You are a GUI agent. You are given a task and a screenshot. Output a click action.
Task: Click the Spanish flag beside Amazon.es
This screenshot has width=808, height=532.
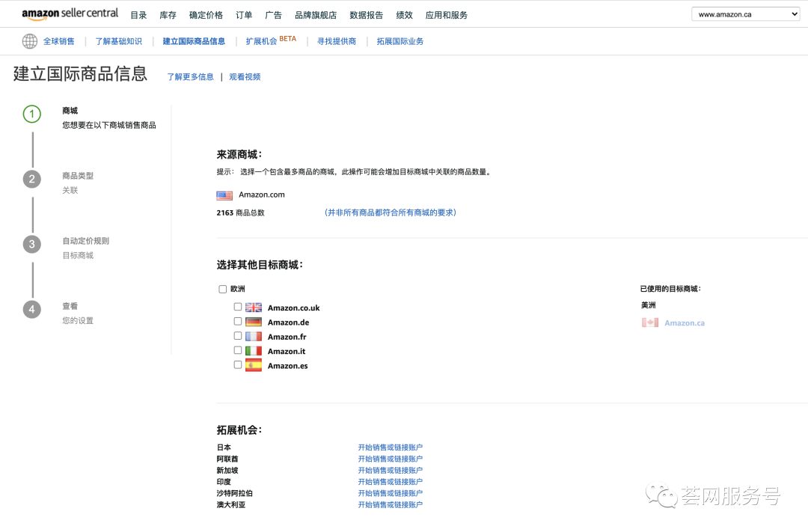[254, 365]
